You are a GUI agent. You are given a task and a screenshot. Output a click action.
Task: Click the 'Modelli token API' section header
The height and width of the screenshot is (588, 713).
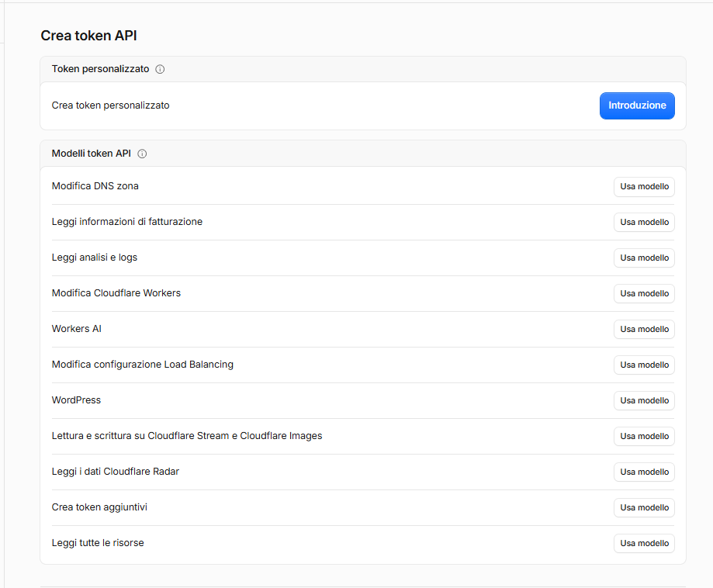pos(92,154)
